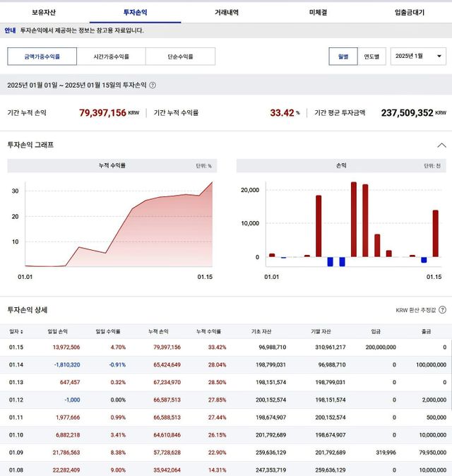The height and width of the screenshot is (476, 452).
Task: Go to the 미체결 tab
Action: click(318, 12)
